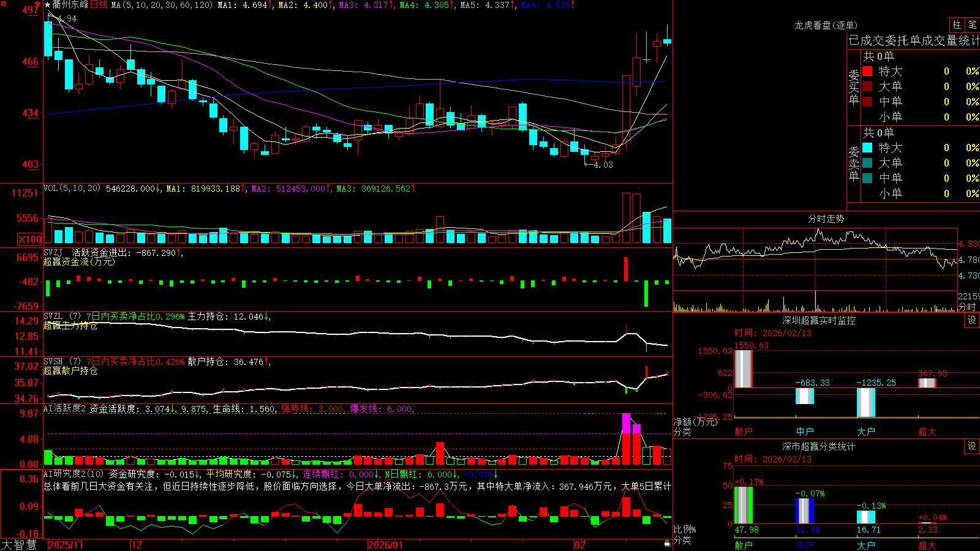Click the 衢州东峰 stock name
The image size is (980, 551).
pyautogui.click(x=70, y=5)
